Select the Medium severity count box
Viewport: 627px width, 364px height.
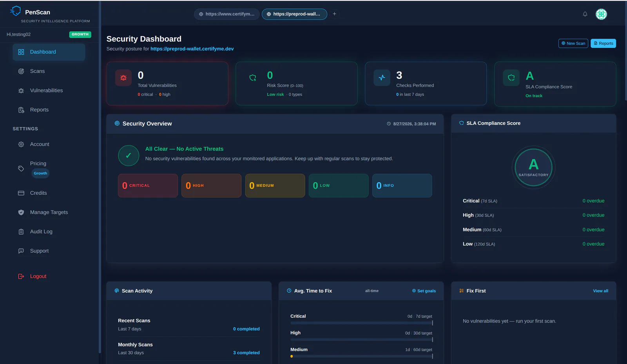tap(275, 186)
